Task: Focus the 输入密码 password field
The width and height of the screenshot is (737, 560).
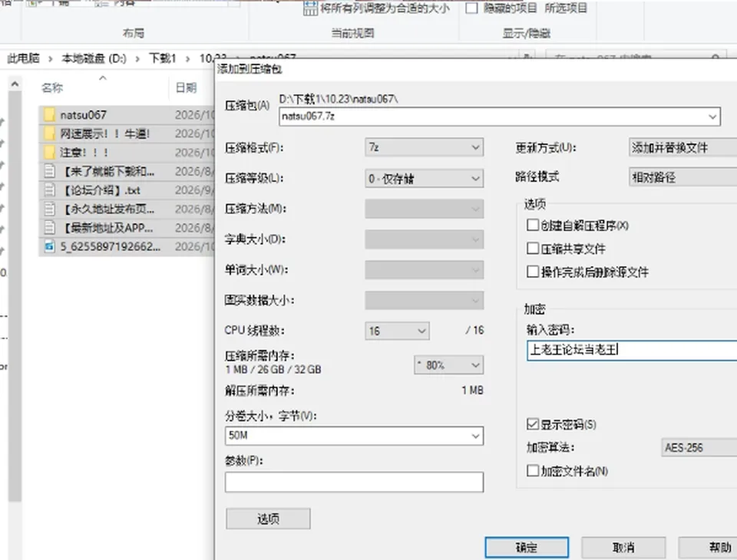Action: pyautogui.click(x=632, y=350)
